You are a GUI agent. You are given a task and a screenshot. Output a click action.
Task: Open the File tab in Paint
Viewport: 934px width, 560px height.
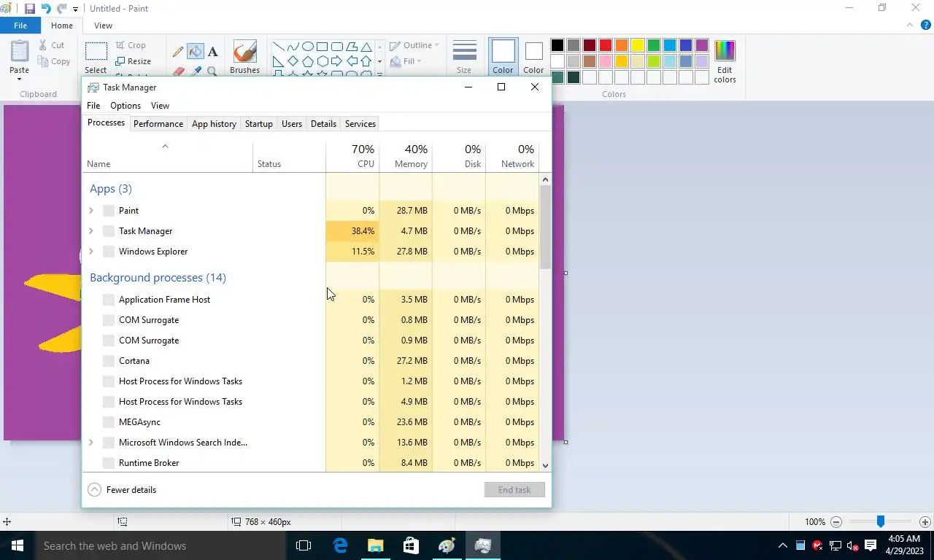pyautogui.click(x=20, y=26)
